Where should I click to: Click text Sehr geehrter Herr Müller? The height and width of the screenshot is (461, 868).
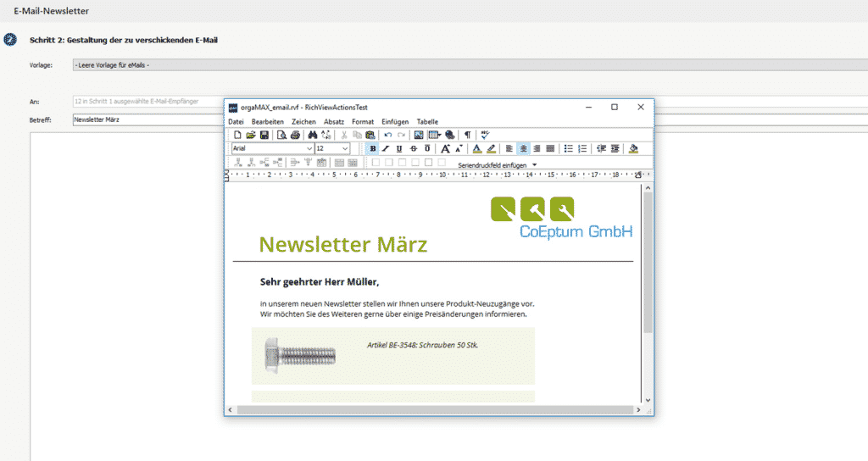320,282
